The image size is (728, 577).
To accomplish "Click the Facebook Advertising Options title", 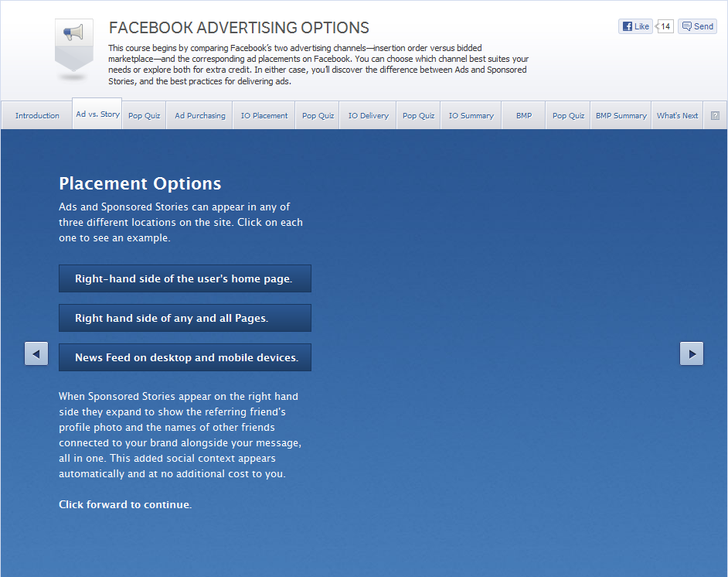I will point(239,28).
